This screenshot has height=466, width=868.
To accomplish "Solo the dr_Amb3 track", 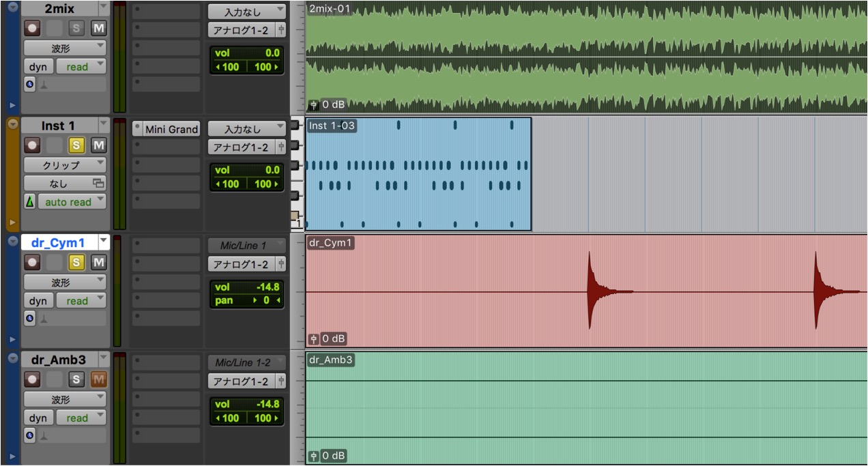I will point(76,379).
